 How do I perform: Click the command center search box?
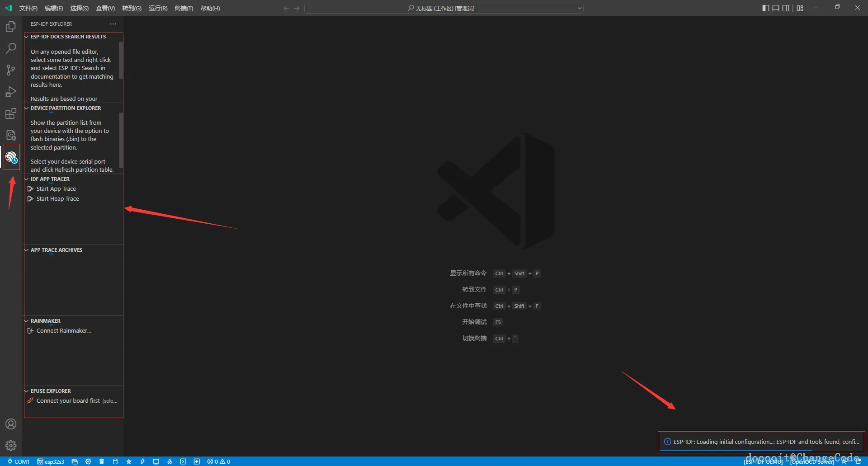(443, 8)
